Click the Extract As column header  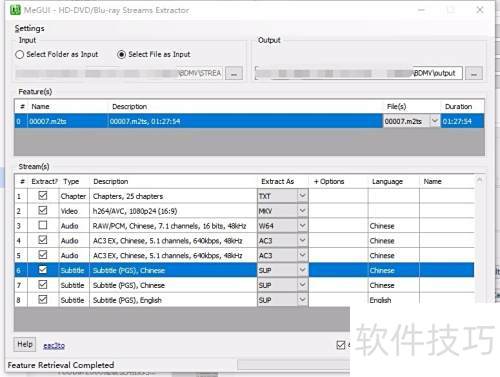[283, 181]
